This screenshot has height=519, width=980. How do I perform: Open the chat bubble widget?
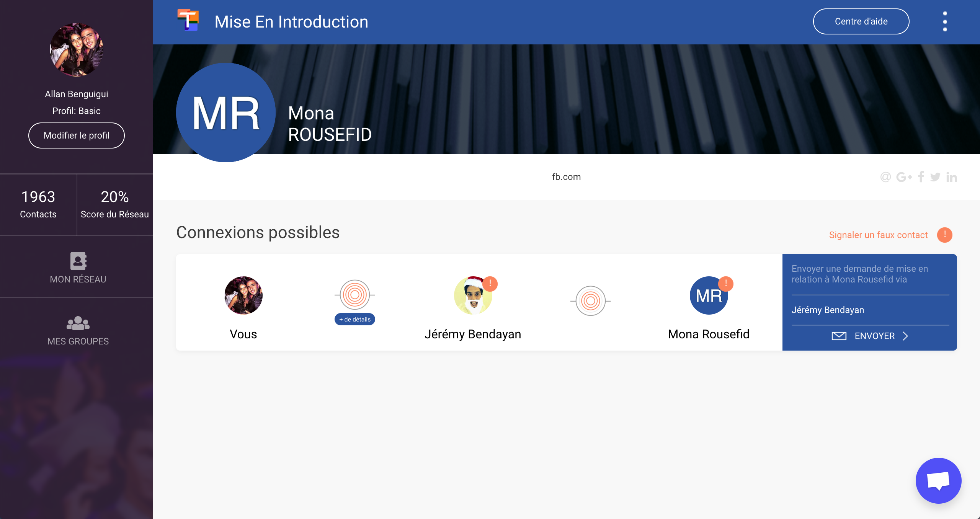pyautogui.click(x=938, y=481)
